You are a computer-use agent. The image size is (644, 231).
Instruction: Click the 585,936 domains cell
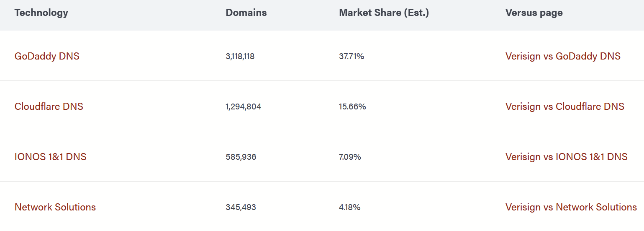[x=241, y=157]
